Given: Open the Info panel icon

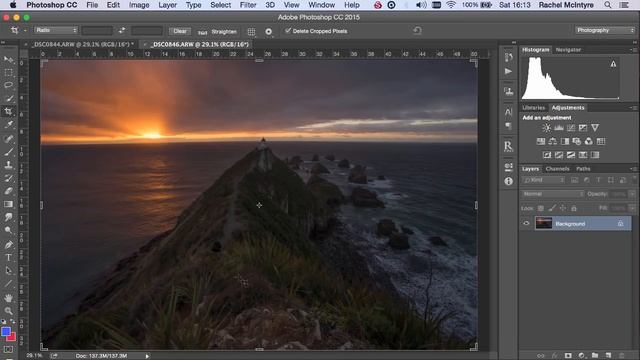Looking at the screenshot, I should coord(509,181).
